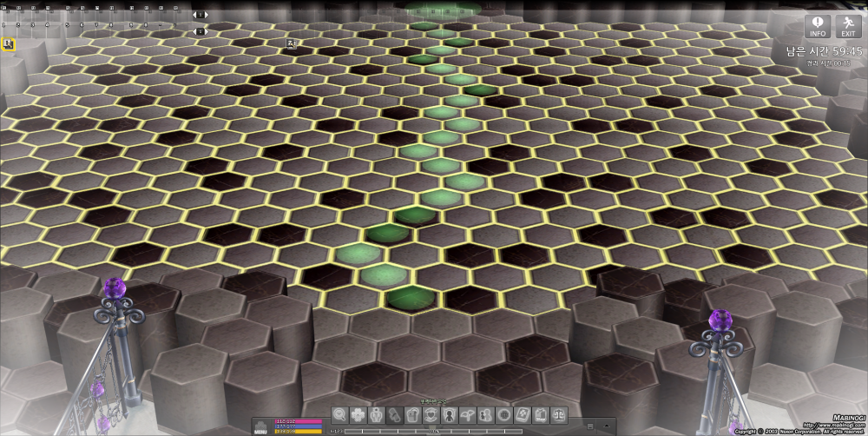Open the Shop icon in bottom toolbar
This screenshot has height=436, width=868.
[x=540, y=414]
